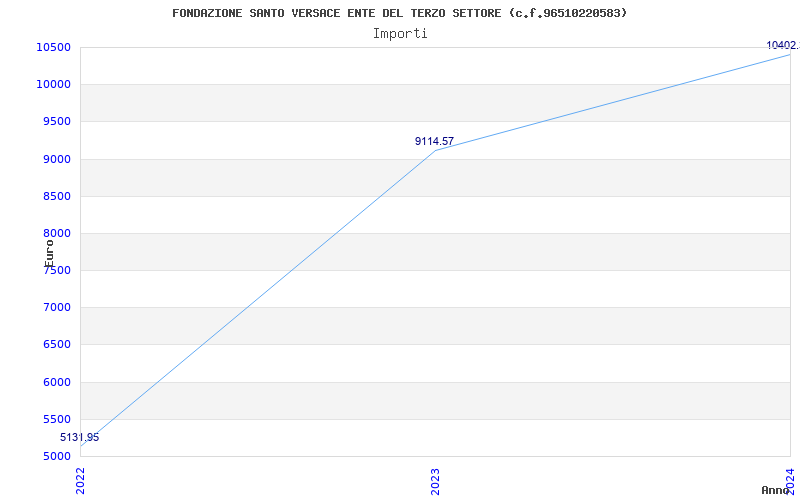Viewport: 800px width, 500px height.
Task: Click the y-axis value 6500
Action: pyautogui.click(x=56, y=345)
